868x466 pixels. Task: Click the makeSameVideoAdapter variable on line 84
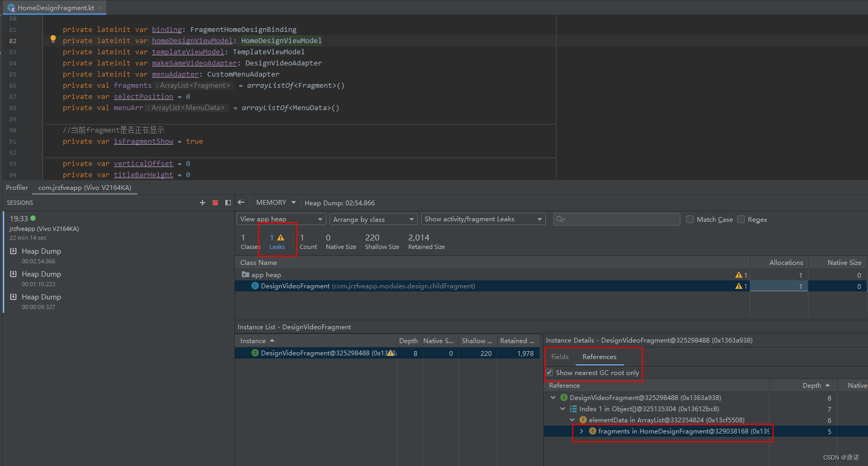194,63
